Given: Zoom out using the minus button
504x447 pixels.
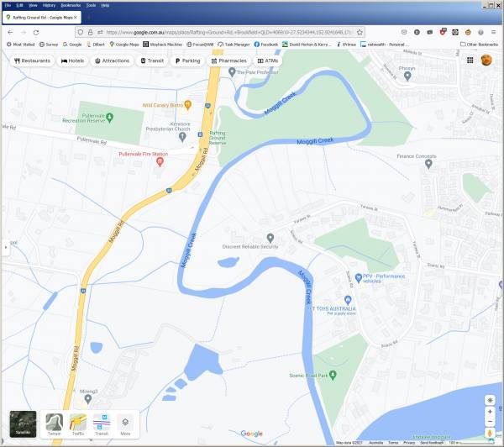Looking at the screenshot, I should [x=490, y=422].
